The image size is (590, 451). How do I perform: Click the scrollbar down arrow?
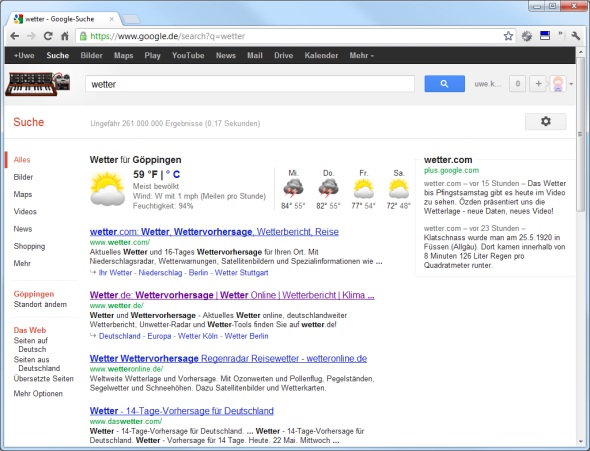(x=580, y=441)
